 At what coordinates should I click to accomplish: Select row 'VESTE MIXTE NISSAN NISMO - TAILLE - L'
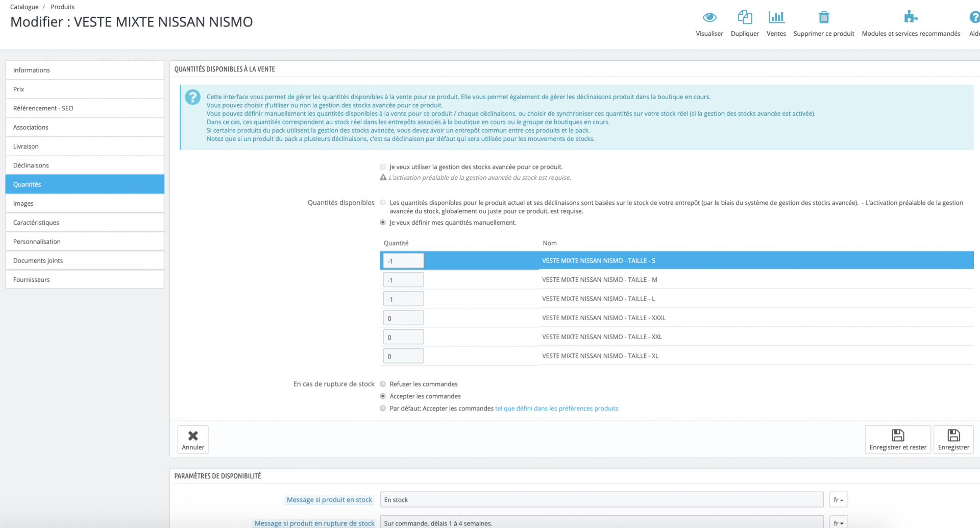click(x=677, y=299)
